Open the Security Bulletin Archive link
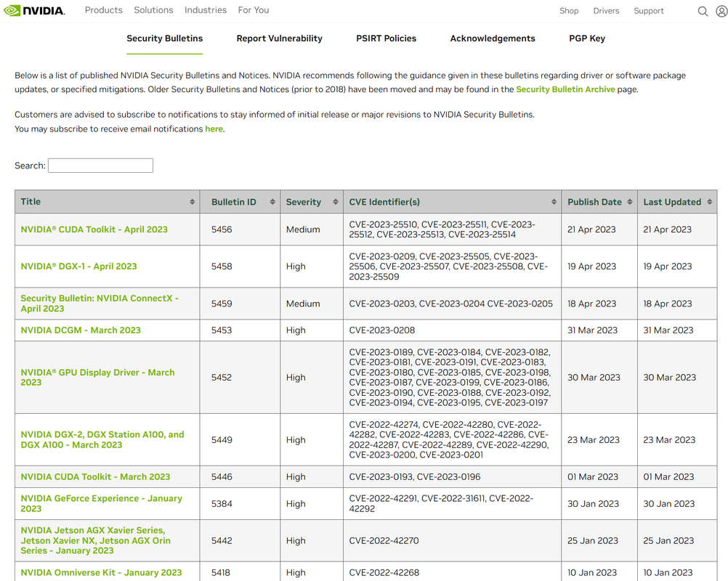This screenshot has width=728, height=581. point(565,89)
